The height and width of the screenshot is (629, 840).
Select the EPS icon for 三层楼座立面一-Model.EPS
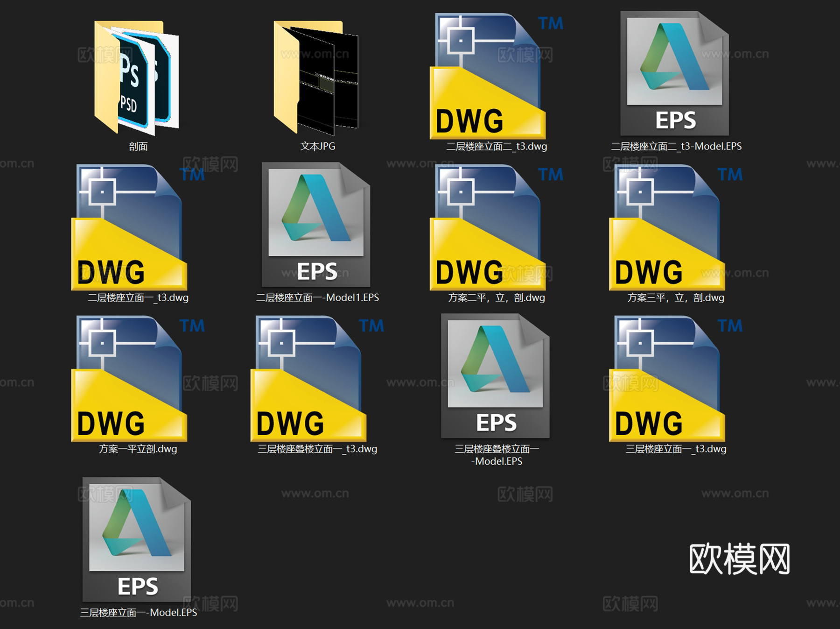pyautogui.click(x=137, y=539)
